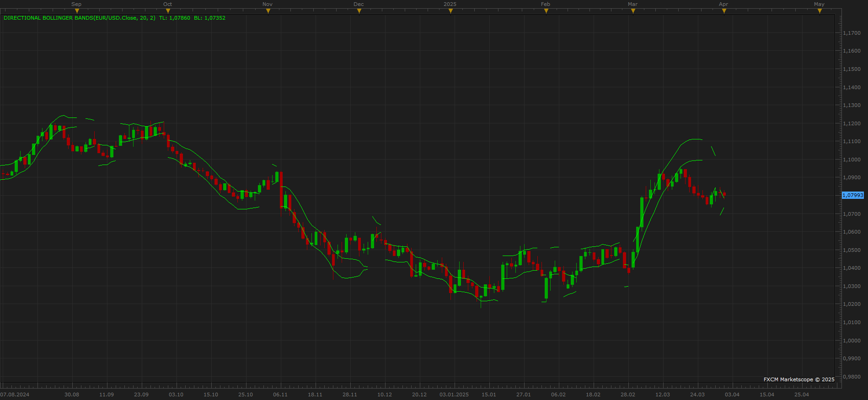Click the 1,0400 price axis label
The width and height of the screenshot is (868, 400).
(x=852, y=268)
